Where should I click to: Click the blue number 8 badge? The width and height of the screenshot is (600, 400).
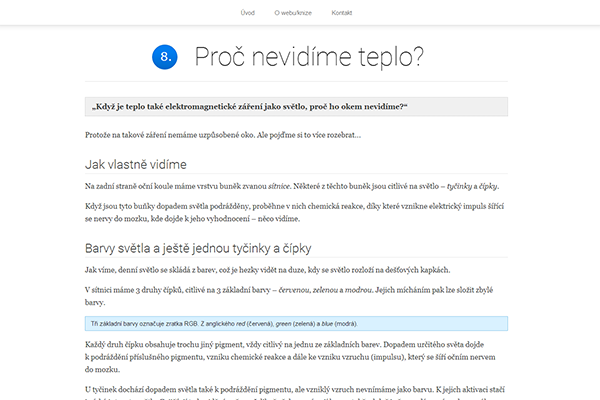point(165,57)
